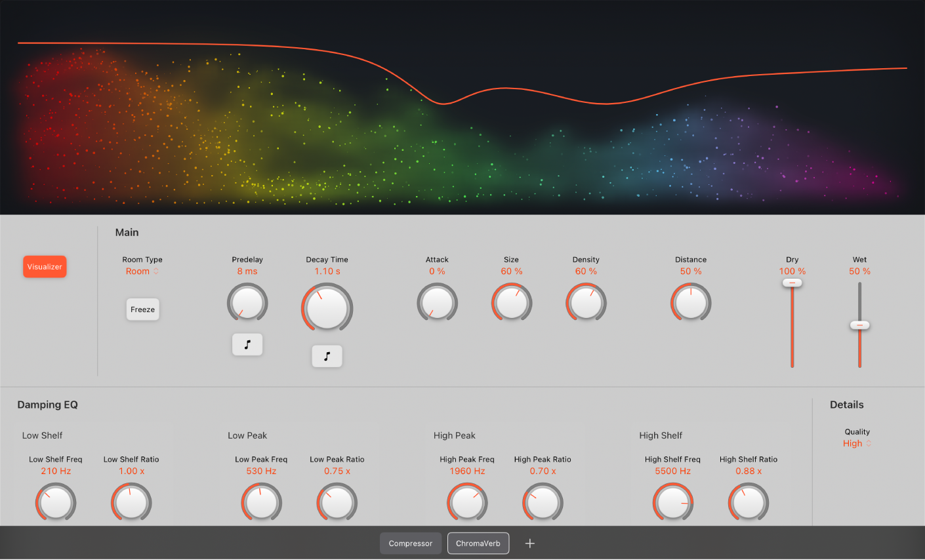Enable the Freeze function
Image resolution: width=925 pixels, height=560 pixels.
(142, 309)
